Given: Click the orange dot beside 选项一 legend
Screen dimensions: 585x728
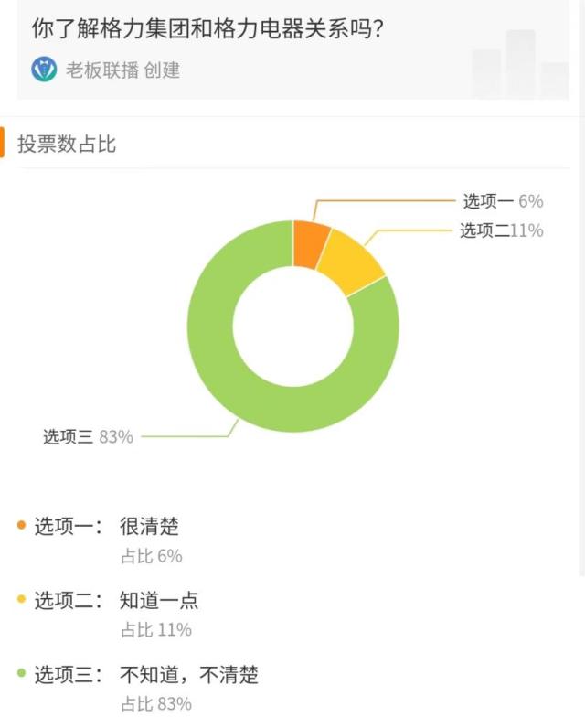Looking at the screenshot, I should (x=21, y=525).
